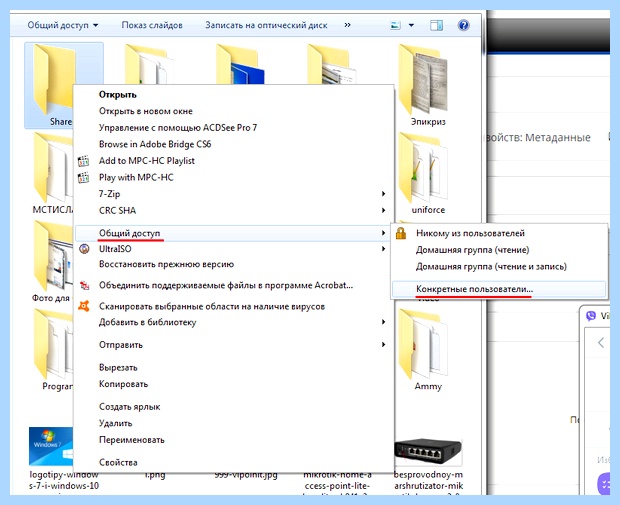Open Explorer help question mark icon

(x=463, y=25)
